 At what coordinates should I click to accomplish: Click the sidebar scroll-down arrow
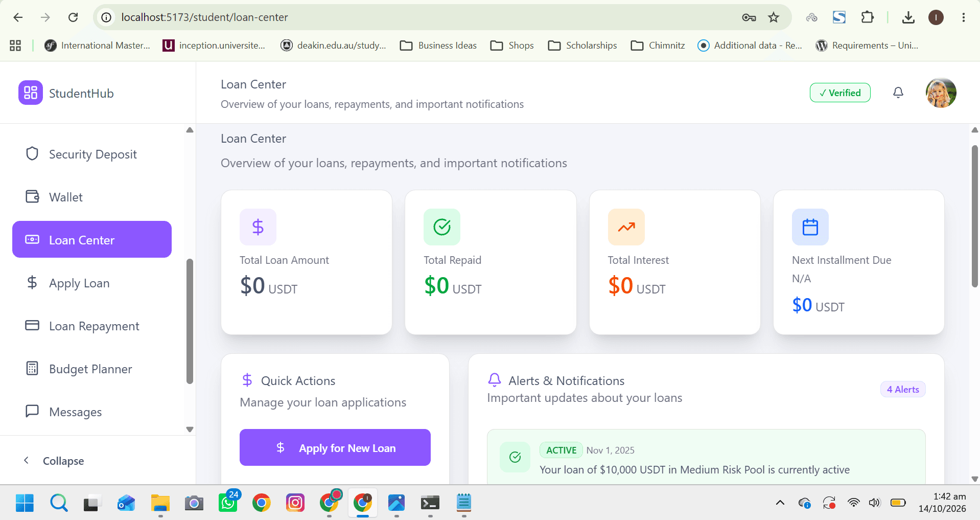[x=190, y=429]
